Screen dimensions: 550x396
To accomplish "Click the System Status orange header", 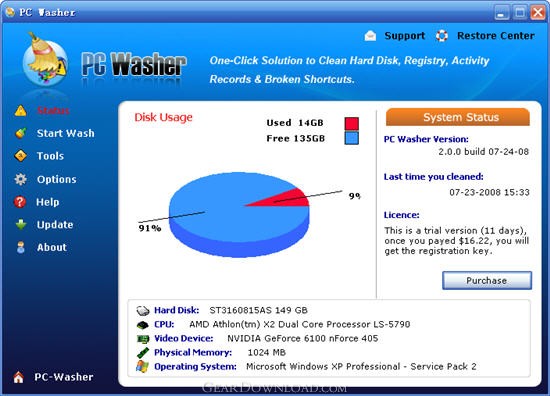I will [x=458, y=117].
